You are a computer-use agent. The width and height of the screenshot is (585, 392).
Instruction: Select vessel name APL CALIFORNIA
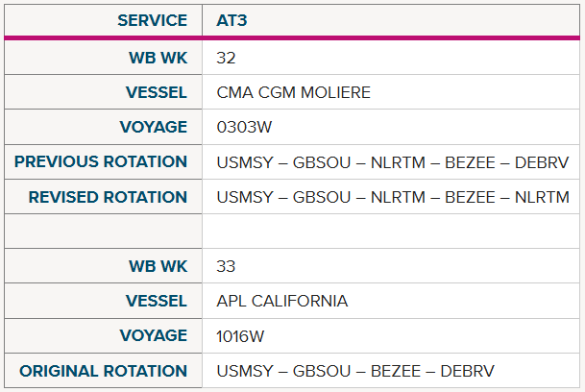pos(282,301)
